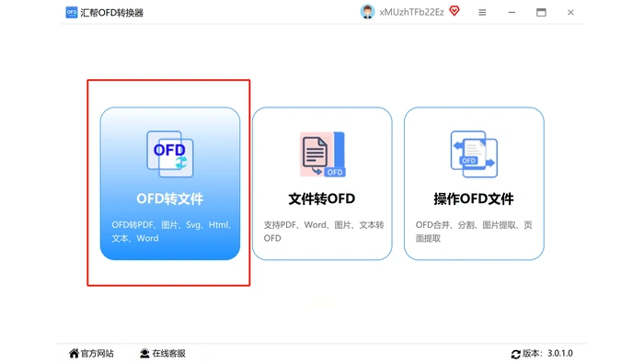
Task: Click the 版本: 3.0.1.0 version text
Action: tap(547, 353)
